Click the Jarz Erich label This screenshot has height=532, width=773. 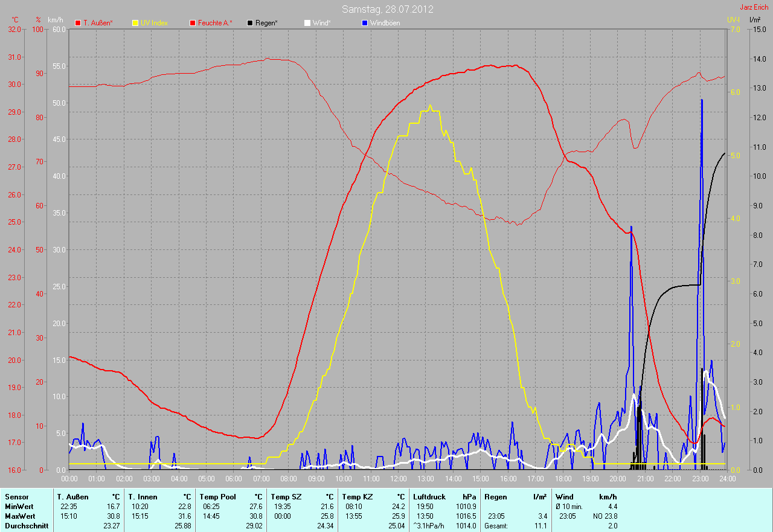(x=755, y=7)
